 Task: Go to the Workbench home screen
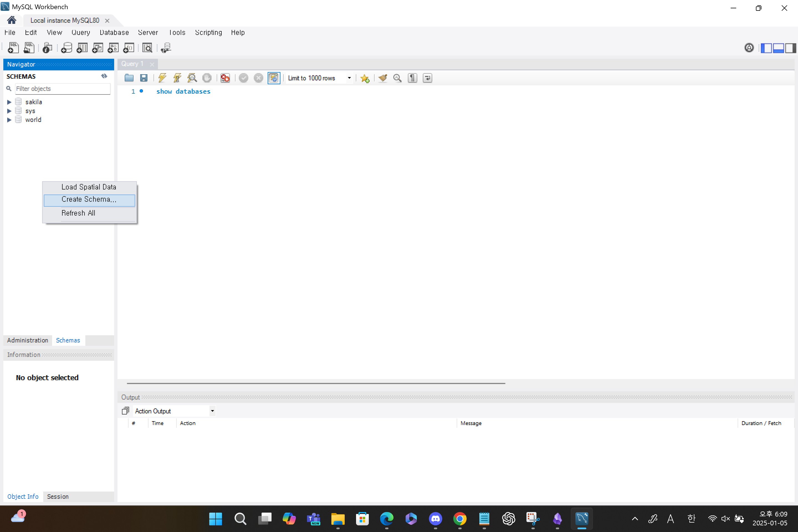tap(12, 20)
